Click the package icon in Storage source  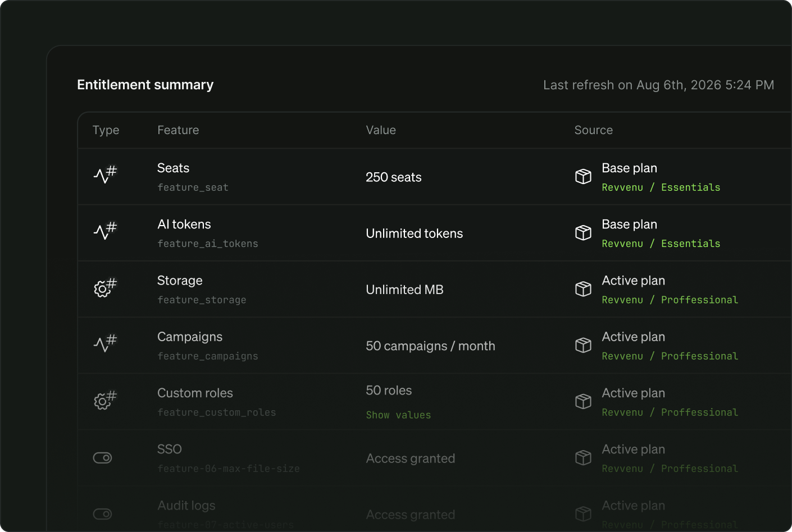[583, 289]
